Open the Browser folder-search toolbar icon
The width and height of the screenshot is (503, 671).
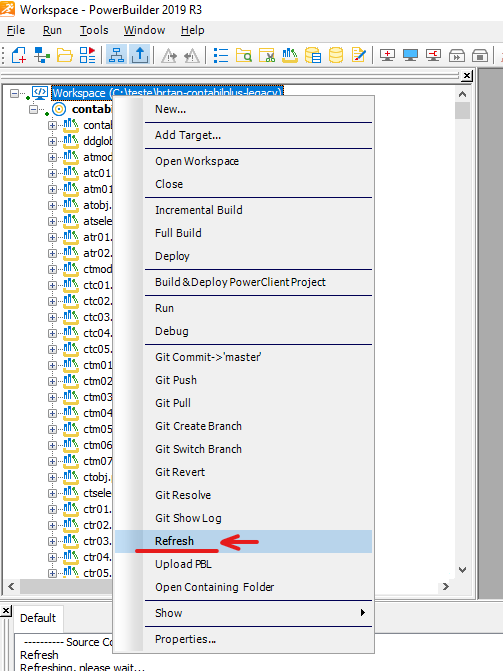[x=244, y=55]
